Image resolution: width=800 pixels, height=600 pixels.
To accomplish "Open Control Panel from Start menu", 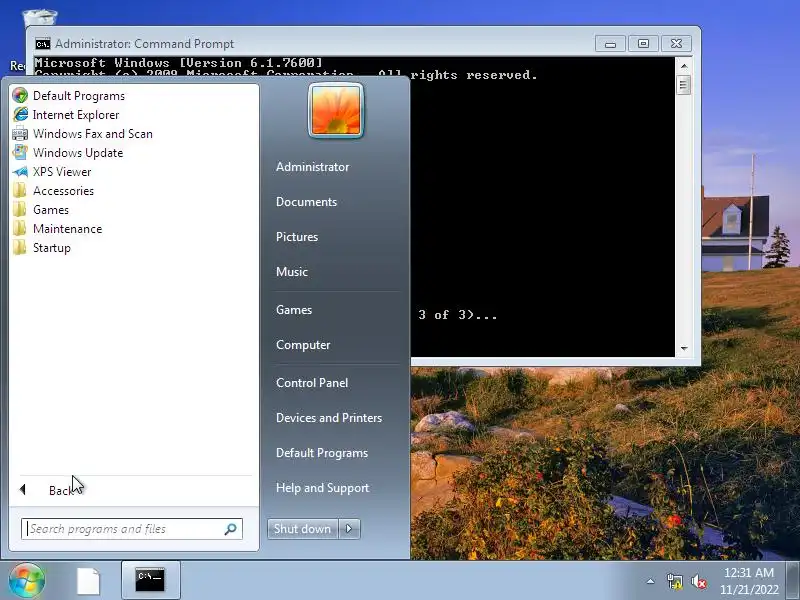I will (312, 383).
